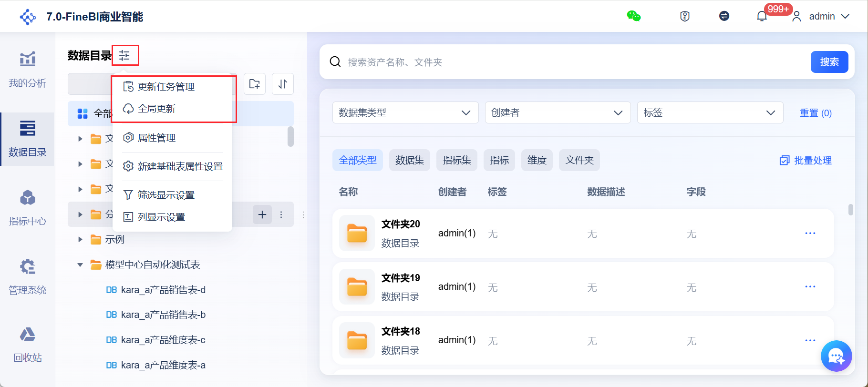
Task: Select the 文件夹 filter tab
Action: (579, 160)
